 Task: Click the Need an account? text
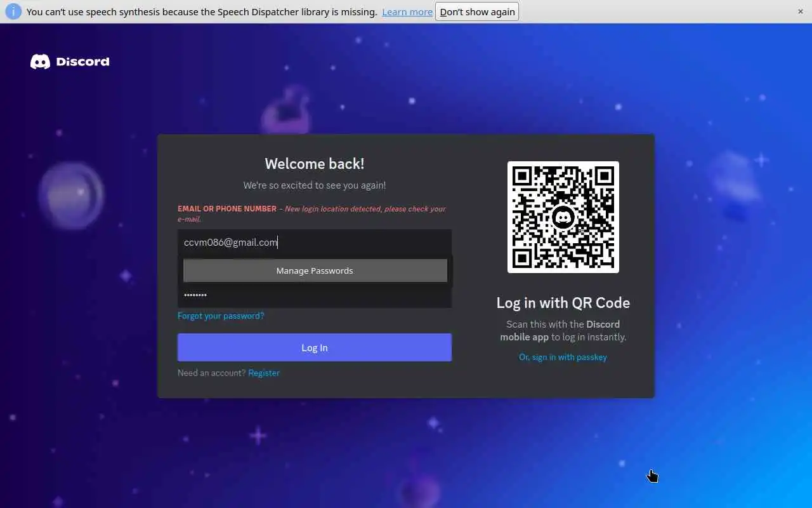pos(211,373)
